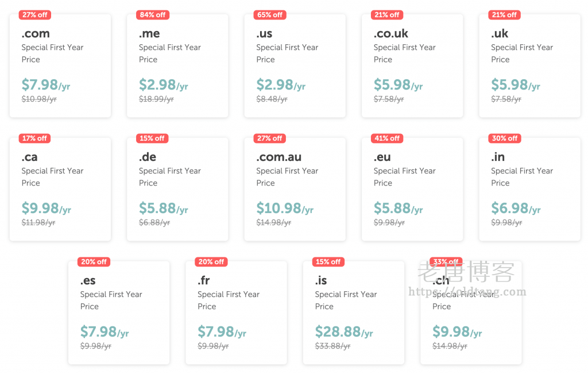Select the .es domain title

pos(88,280)
